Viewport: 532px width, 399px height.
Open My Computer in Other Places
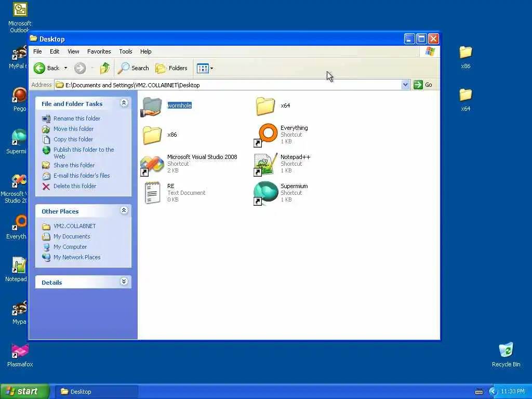tap(70, 247)
